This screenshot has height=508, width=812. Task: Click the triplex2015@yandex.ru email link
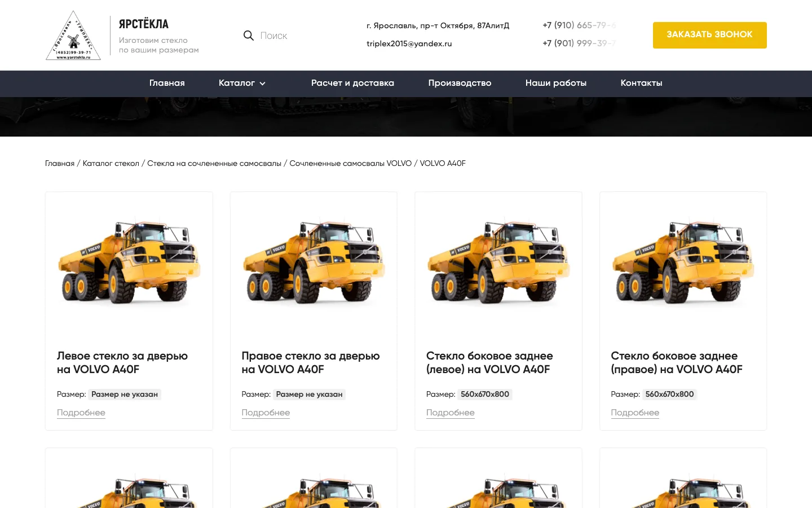tap(409, 43)
